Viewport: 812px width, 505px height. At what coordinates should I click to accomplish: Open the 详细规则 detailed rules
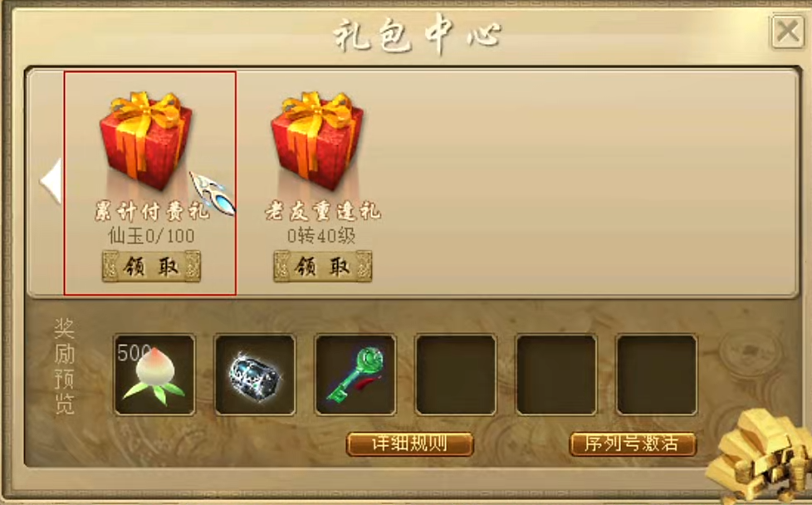409,444
